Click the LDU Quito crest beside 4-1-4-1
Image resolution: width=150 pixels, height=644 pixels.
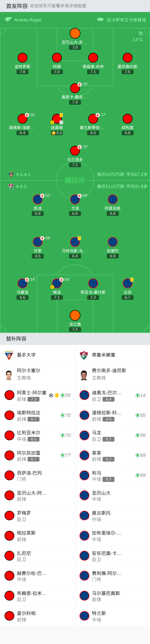11,174
